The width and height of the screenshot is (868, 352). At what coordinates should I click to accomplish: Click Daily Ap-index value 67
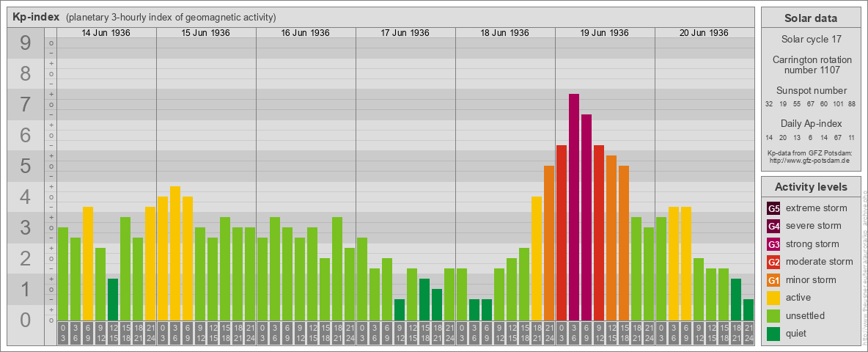[838, 137]
